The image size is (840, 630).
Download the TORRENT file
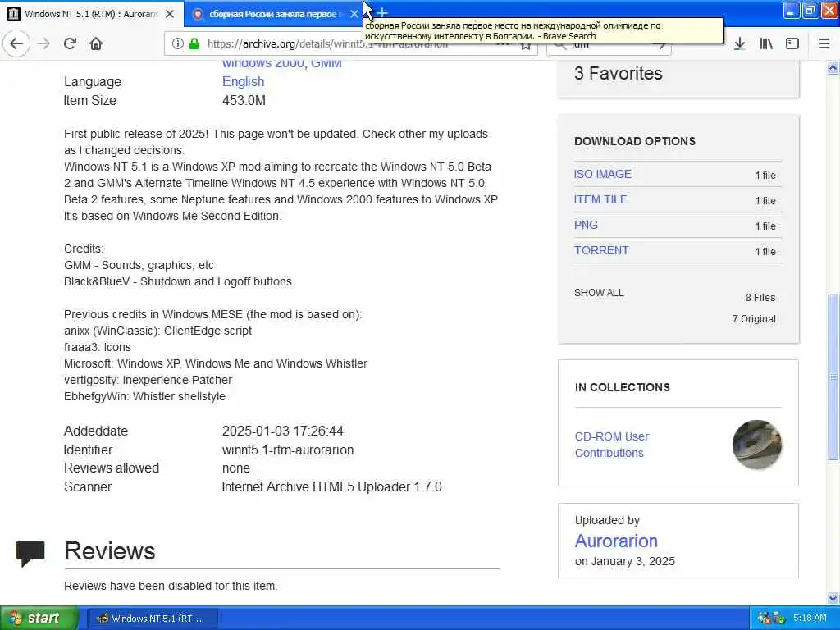click(601, 250)
